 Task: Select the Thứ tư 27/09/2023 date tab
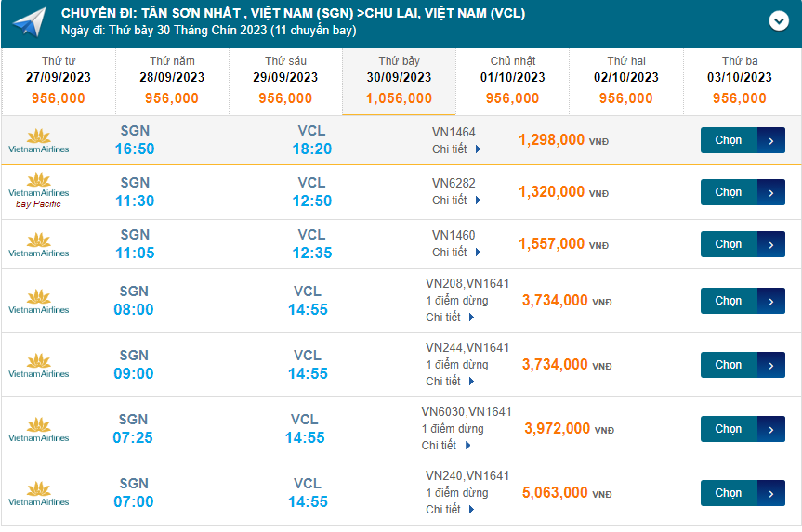click(59, 80)
